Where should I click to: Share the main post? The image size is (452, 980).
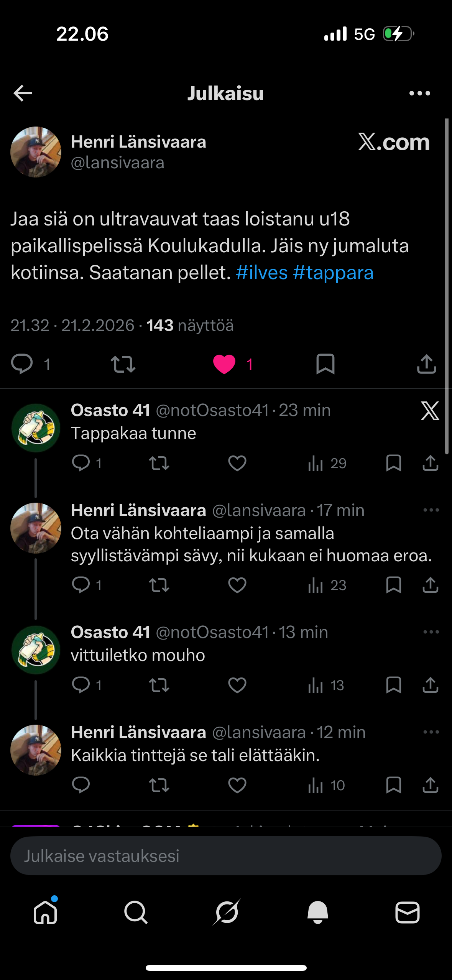coord(426,364)
